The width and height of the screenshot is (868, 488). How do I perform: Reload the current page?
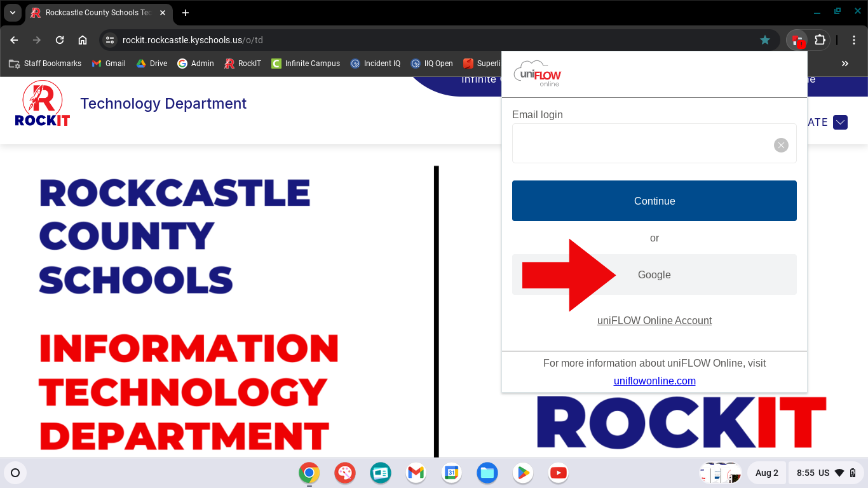click(x=60, y=40)
